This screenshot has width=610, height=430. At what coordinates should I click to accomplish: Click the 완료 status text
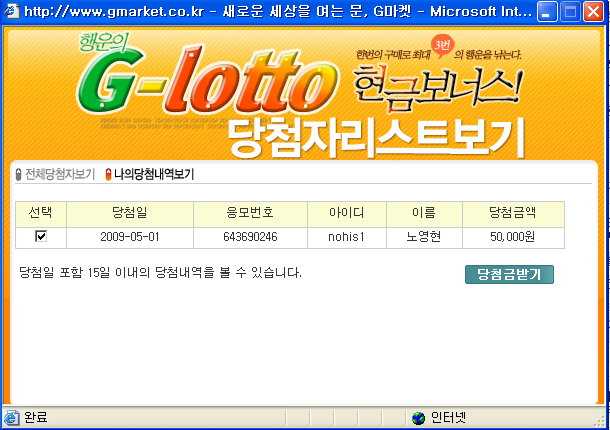(x=36, y=418)
